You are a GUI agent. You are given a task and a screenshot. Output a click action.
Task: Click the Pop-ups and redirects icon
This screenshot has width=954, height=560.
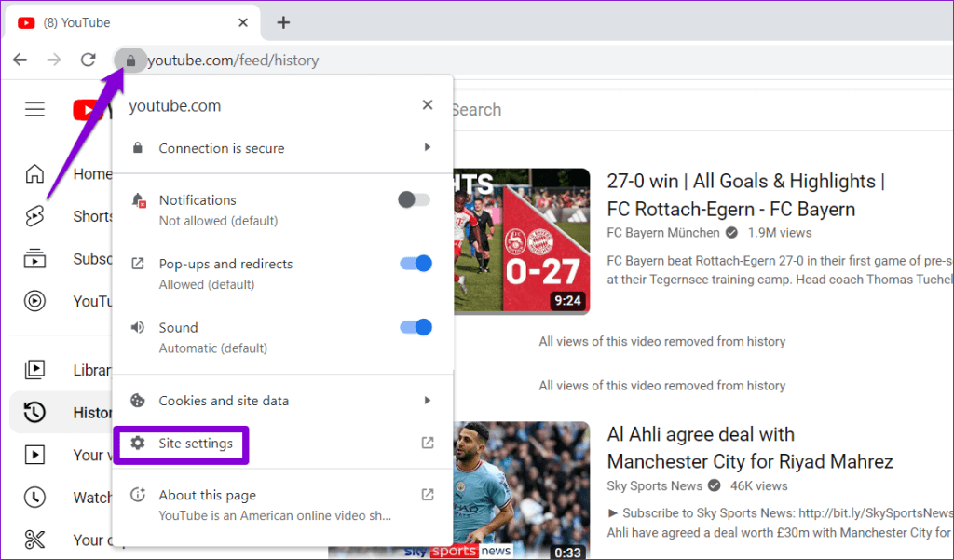138,264
